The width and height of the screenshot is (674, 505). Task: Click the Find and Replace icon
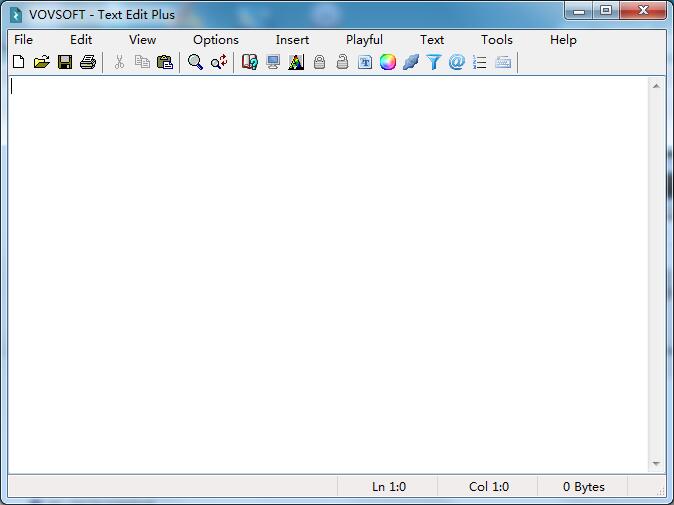tap(219, 62)
